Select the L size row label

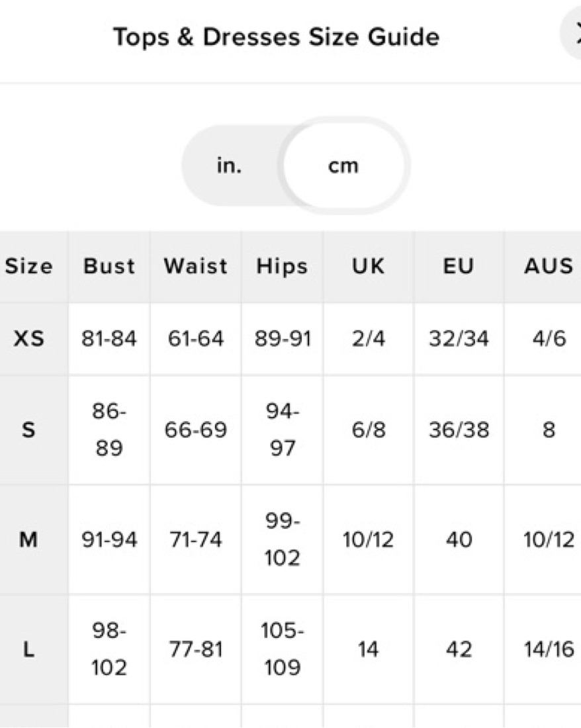click(x=29, y=650)
